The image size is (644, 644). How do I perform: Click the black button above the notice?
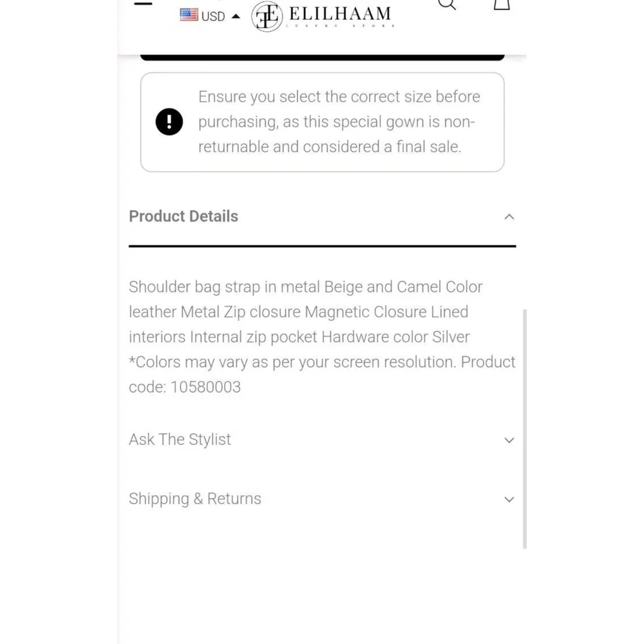click(323, 57)
